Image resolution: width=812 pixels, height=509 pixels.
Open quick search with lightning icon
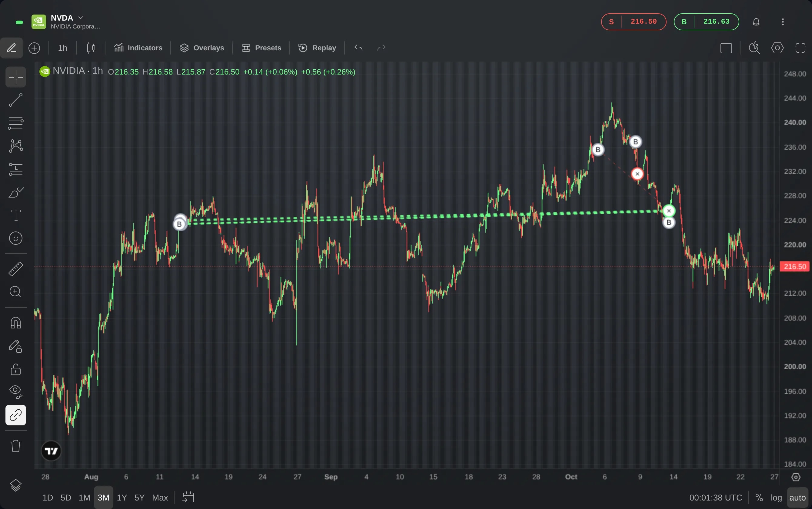[754, 48]
